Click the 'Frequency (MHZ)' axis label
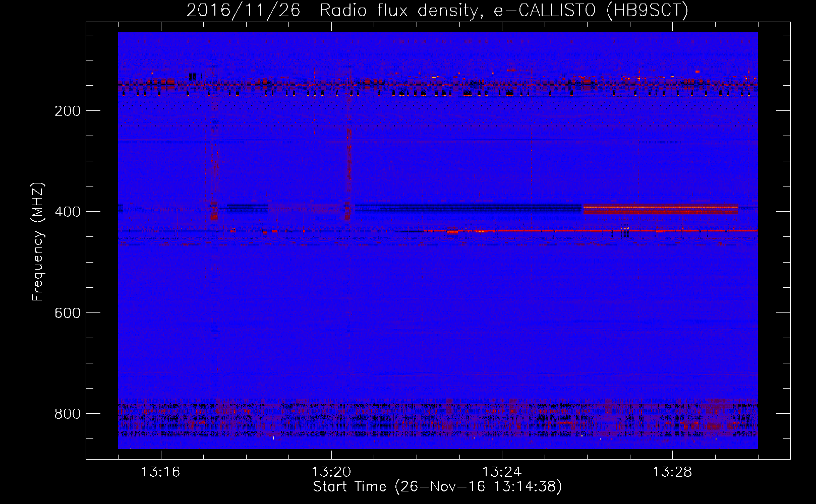 coord(38,242)
